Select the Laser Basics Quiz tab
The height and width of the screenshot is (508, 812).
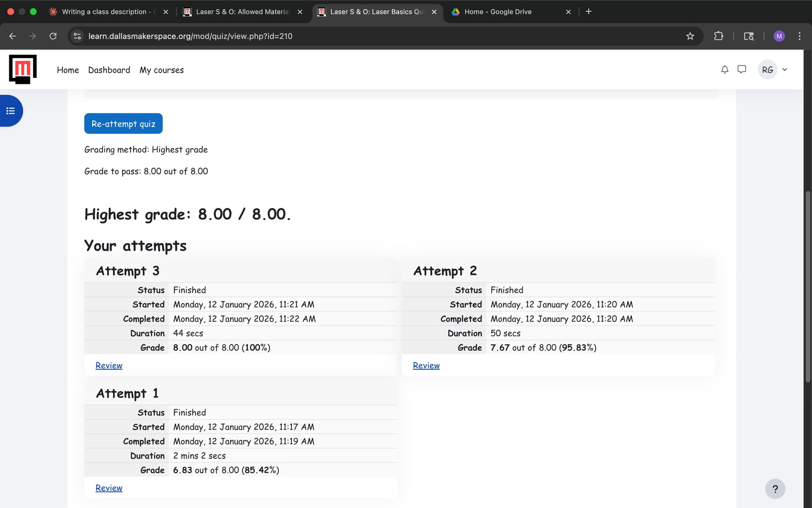pos(377,12)
